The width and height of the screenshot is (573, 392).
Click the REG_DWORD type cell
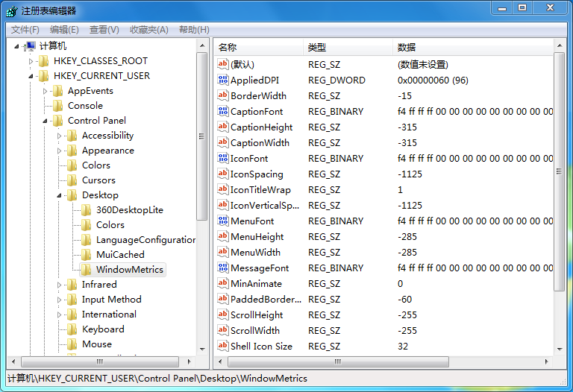[x=336, y=80]
